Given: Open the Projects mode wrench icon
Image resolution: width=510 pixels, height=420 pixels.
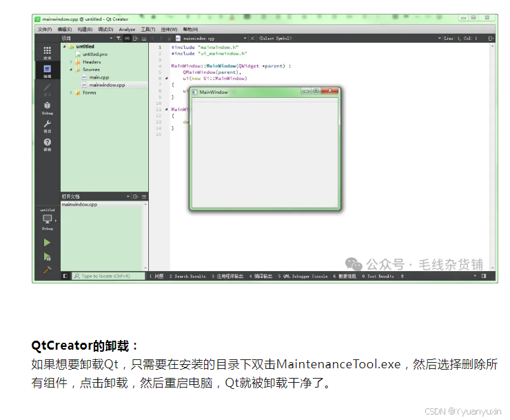Looking at the screenshot, I should (47, 123).
